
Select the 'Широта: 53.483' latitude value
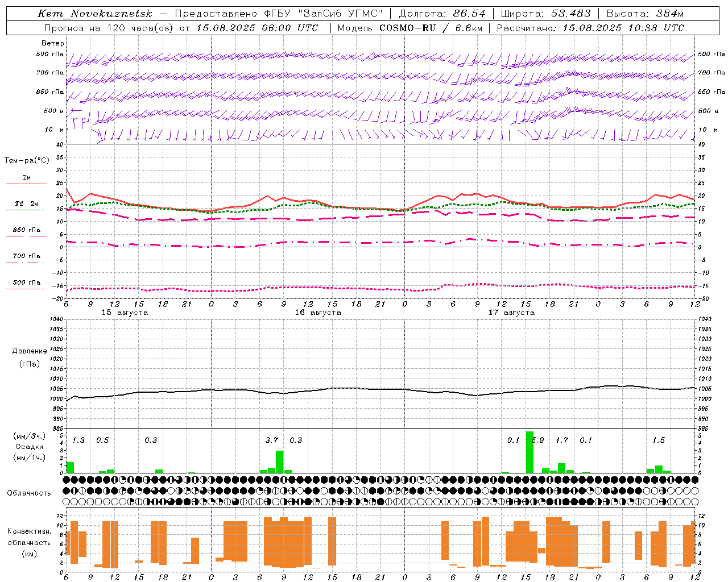(x=545, y=14)
